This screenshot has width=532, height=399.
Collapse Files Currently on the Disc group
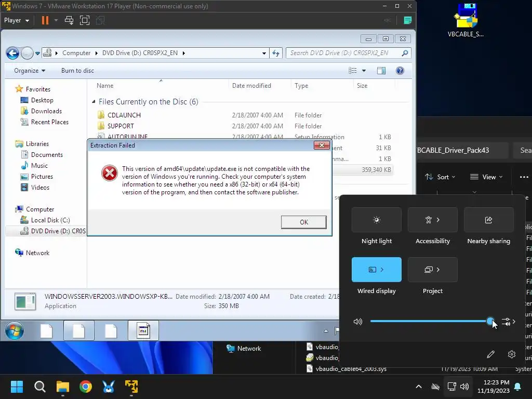(94, 102)
